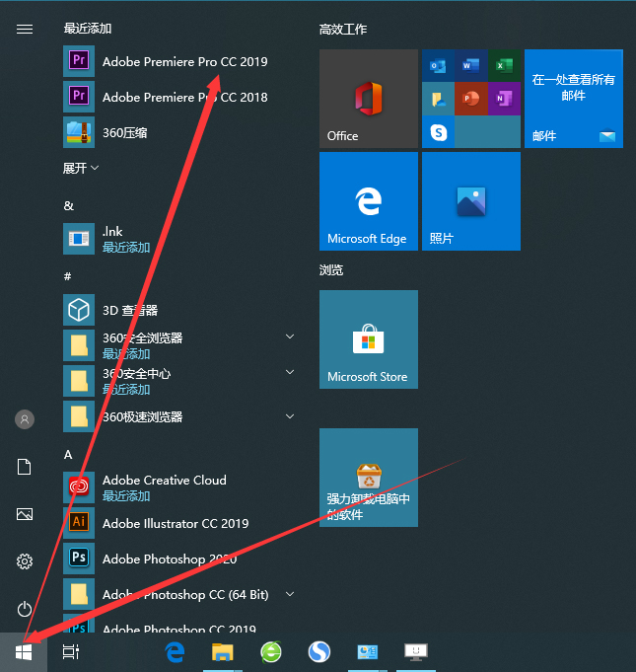This screenshot has height=672, width=636.
Task: Open the 照片 photos tile
Action: [x=470, y=201]
